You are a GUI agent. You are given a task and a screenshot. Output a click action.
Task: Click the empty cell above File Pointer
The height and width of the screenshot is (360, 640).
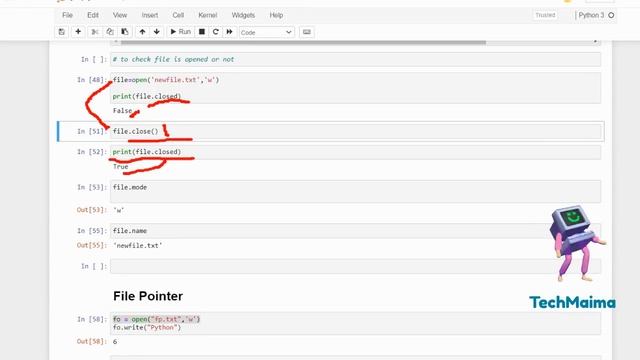point(355,266)
